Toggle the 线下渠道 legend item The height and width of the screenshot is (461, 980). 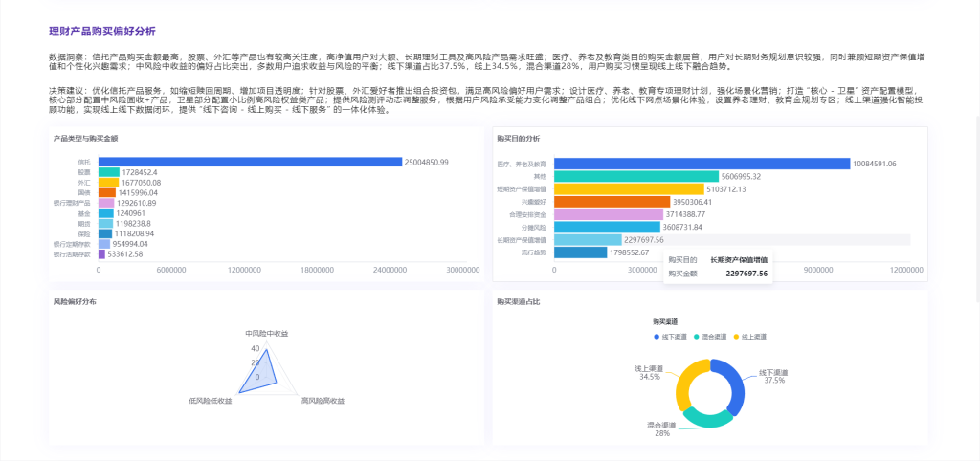[x=670, y=336]
